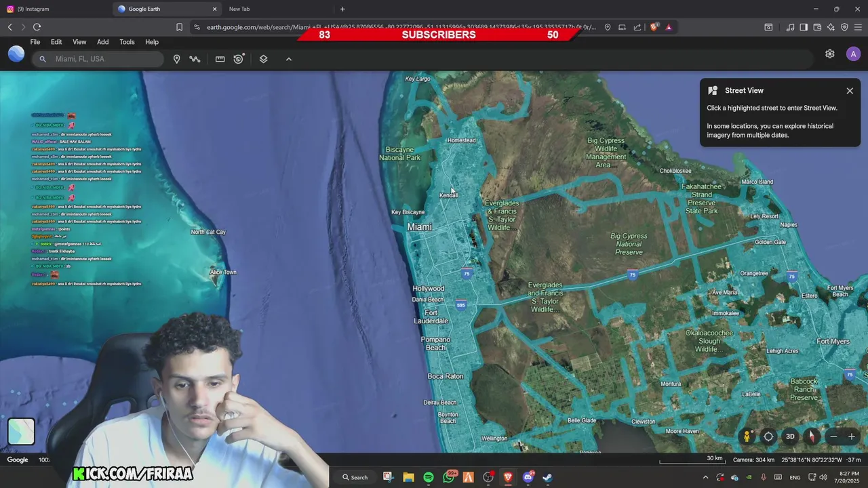
Task: Open the Leo AI sparkle icon
Action: coord(831,27)
